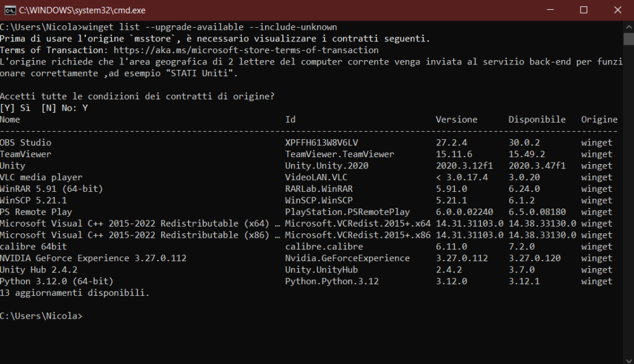Minimize the cmd.exe window

[x=550, y=10]
